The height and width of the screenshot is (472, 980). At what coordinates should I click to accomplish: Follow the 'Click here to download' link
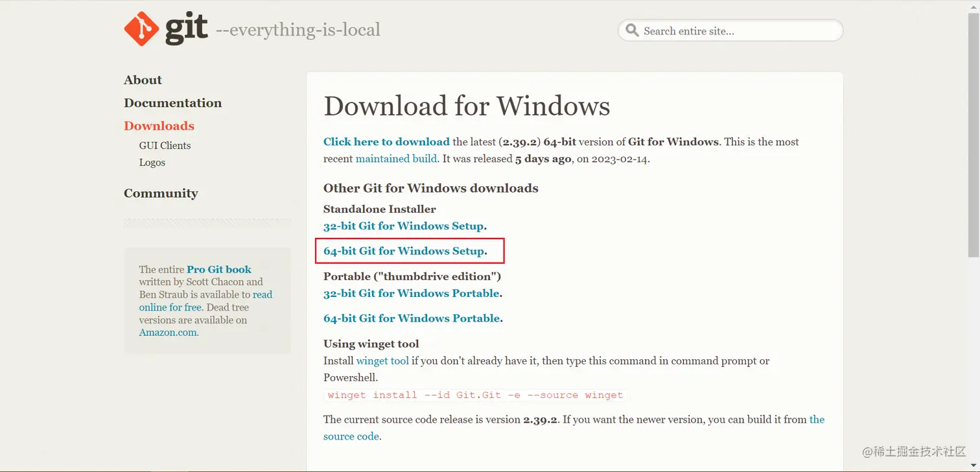[x=386, y=141]
